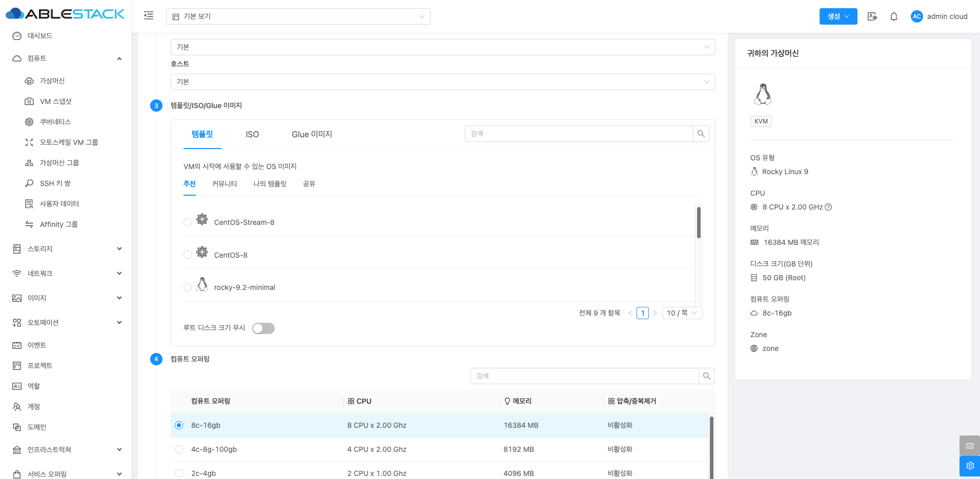Switch to the Community templates tab
The image size is (980, 479).
pos(224,184)
